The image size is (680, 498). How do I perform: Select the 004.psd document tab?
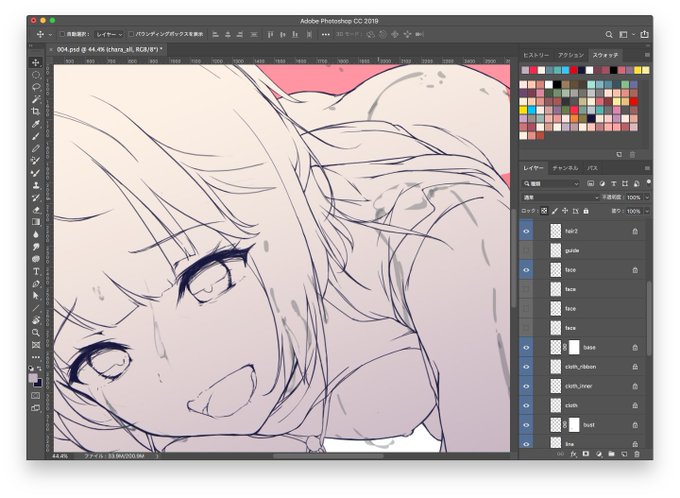pyautogui.click(x=109, y=49)
